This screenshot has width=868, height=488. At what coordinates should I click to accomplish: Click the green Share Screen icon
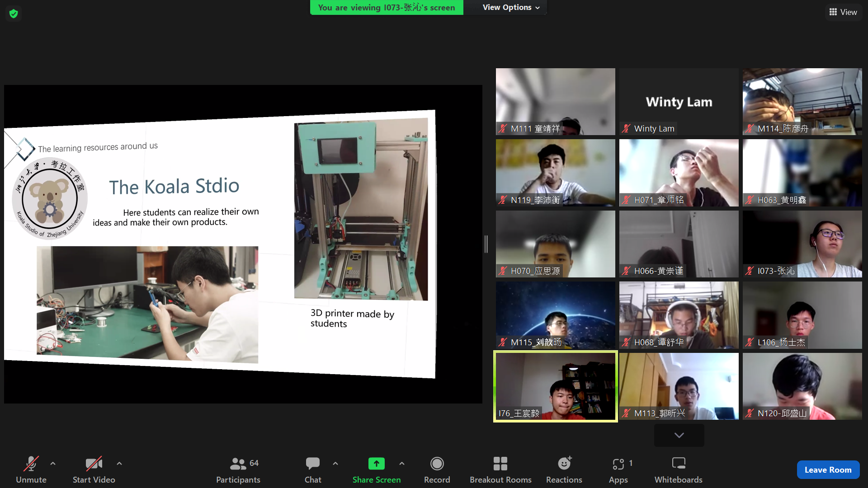click(376, 464)
